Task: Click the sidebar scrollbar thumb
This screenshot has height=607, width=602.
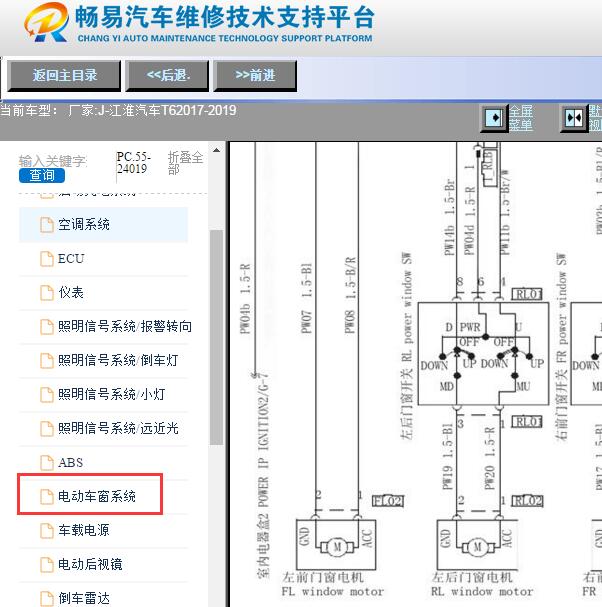Action: click(216, 338)
